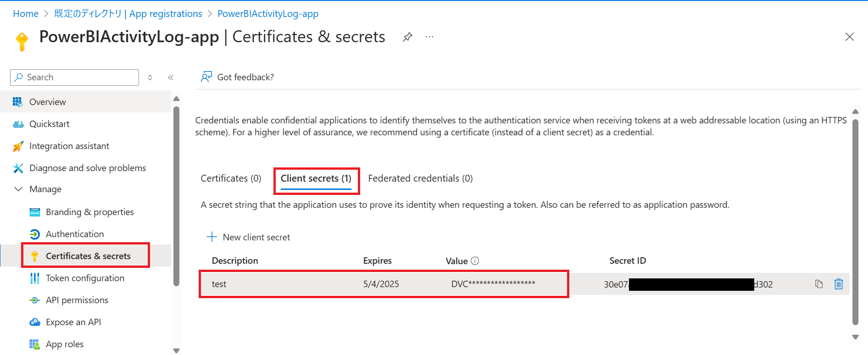Click the sidebar search field

[73, 77]
